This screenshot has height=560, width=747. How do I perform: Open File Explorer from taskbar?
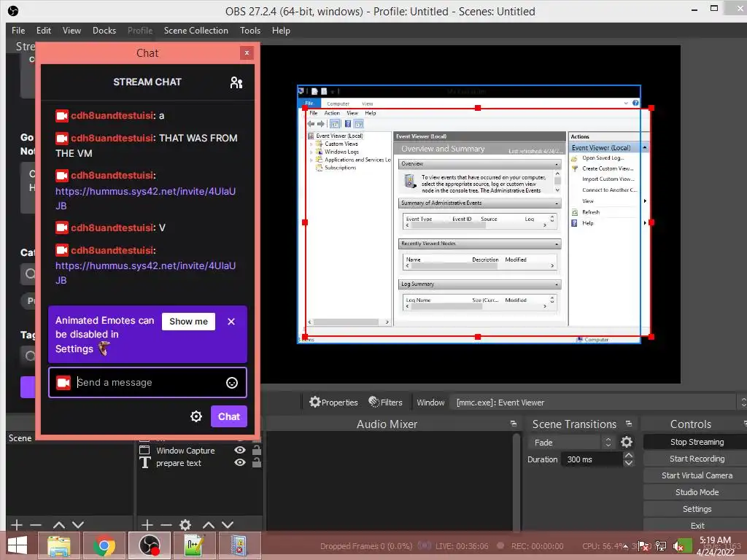[x=58, y=545]
